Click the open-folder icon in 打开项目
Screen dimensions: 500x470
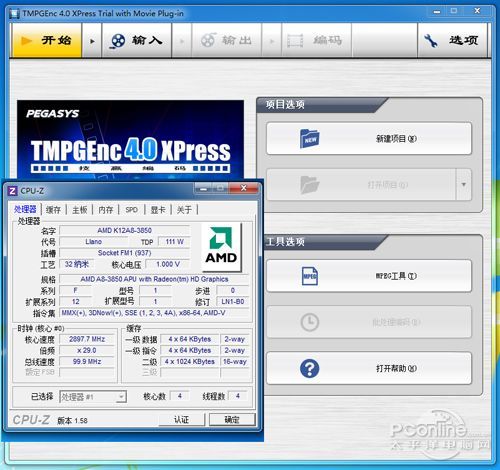pos(310,184)
